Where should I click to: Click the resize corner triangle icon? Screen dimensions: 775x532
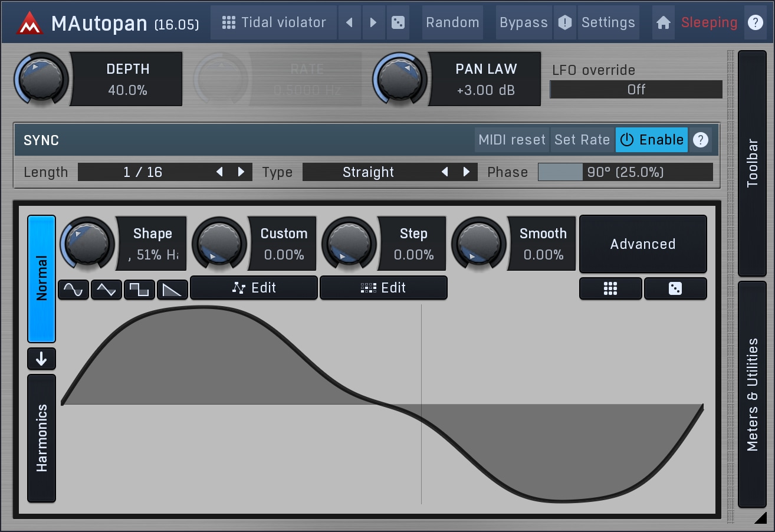(x=760, y=517)
